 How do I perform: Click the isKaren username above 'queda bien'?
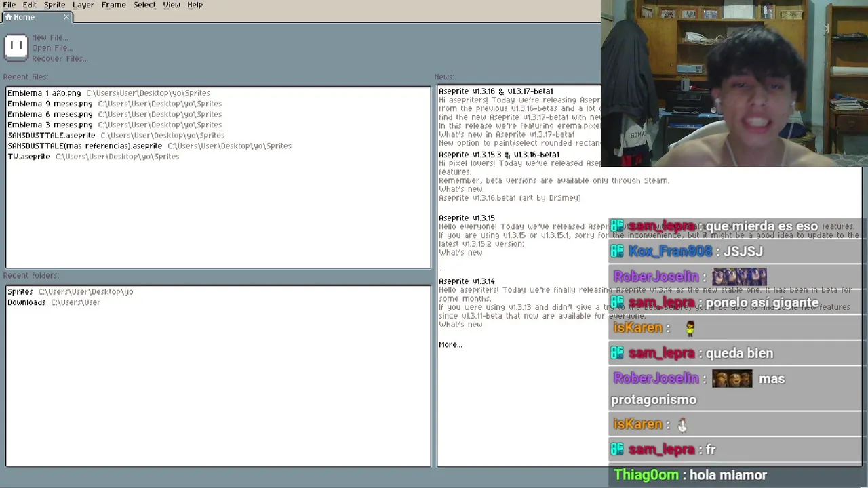(637, 328)
